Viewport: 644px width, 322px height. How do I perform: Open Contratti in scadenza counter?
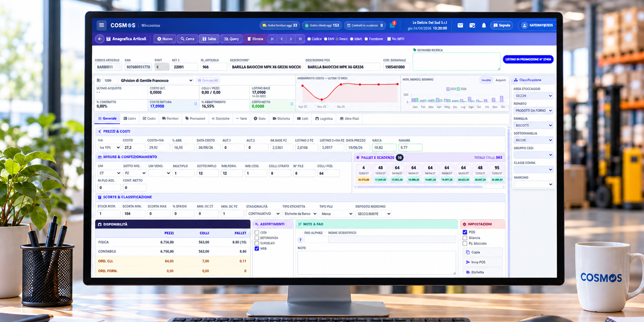365,25
